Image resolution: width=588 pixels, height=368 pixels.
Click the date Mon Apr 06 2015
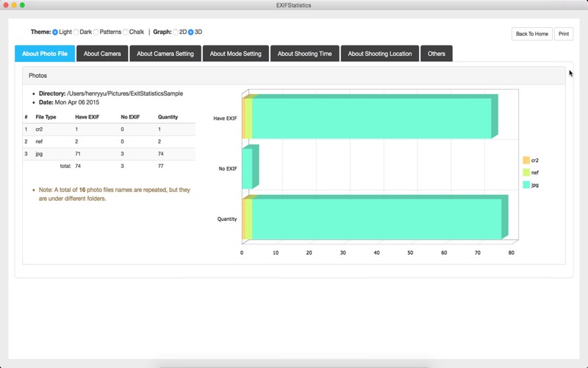click(x=77, y=102)
